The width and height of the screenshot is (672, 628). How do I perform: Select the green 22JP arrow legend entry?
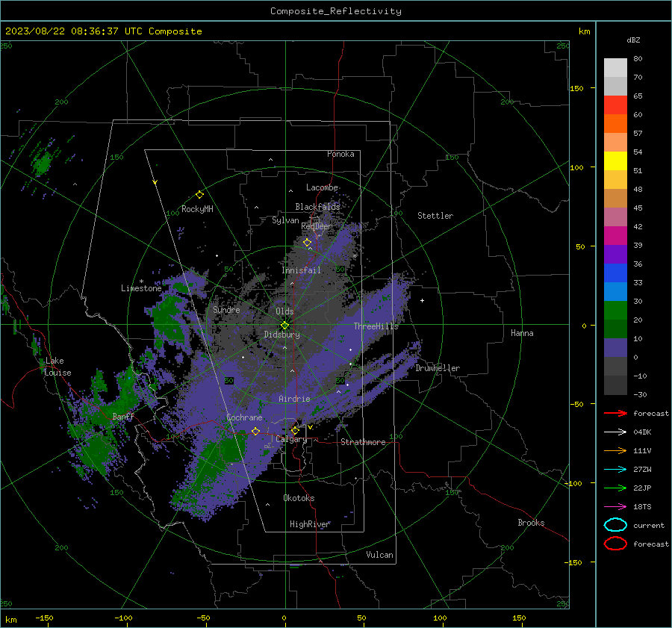615,488
